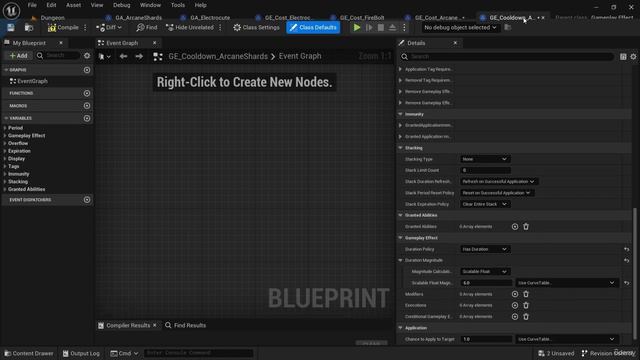
Task: Open the Tools menu
Action: 178,5
